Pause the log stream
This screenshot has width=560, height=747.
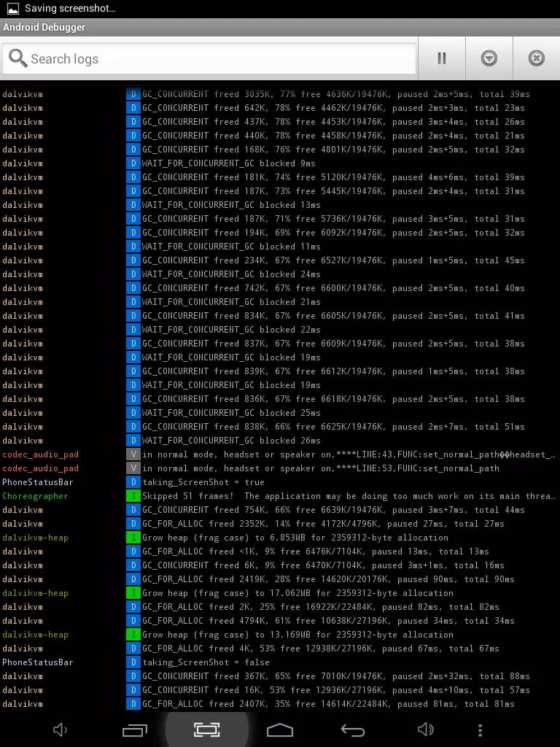click(441, 58)
